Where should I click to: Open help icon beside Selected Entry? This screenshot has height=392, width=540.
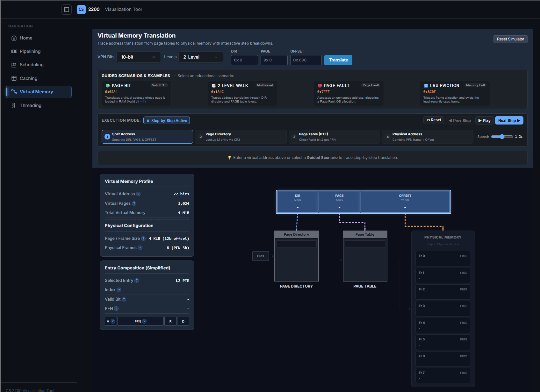click(x=137, y=281)
